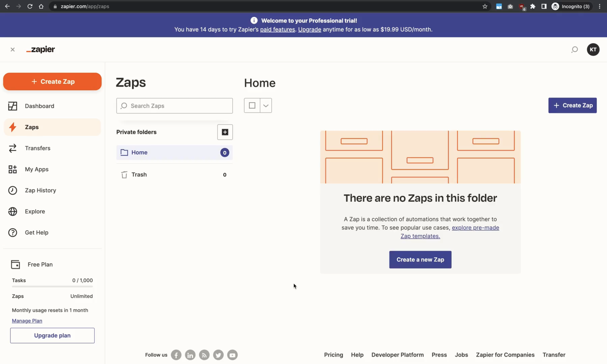Open Zapier's LinkedIn page icon
This screenshot has width=607, height=364.
(190, 355)
